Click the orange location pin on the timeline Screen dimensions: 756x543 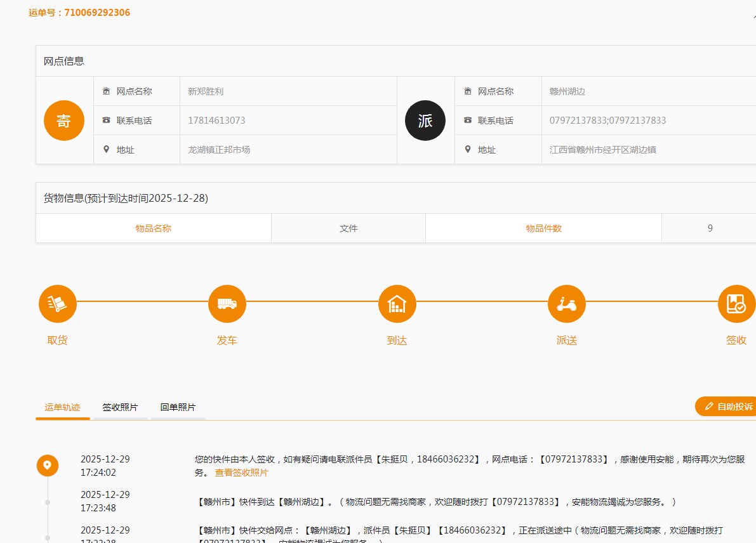click(x=47, y=466)
